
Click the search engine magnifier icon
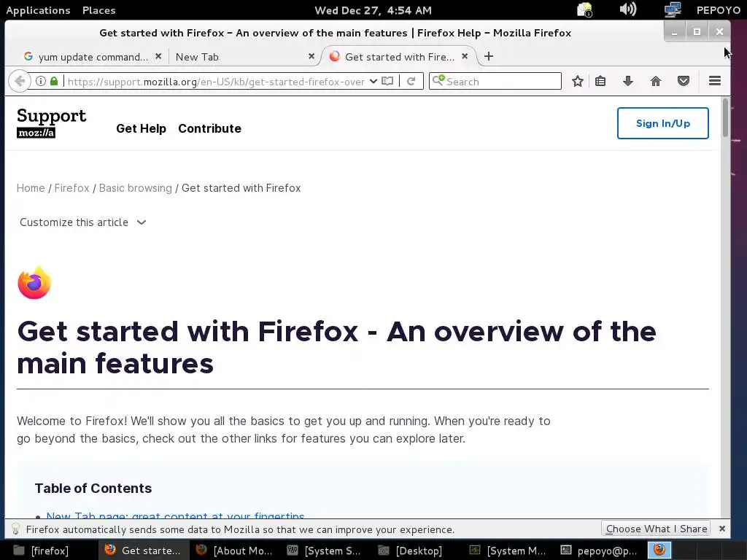pyautogui.click(x=438, y=80)
